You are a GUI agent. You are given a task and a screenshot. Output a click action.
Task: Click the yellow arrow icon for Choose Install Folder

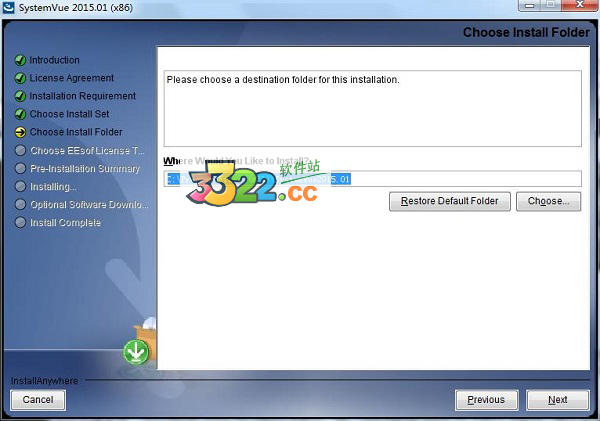pyautogui.click(x=20, y=132)
